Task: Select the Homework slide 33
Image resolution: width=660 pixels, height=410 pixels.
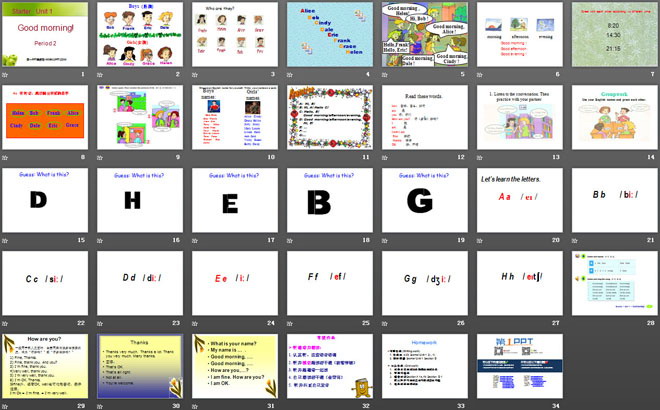Action: (425, 366)
